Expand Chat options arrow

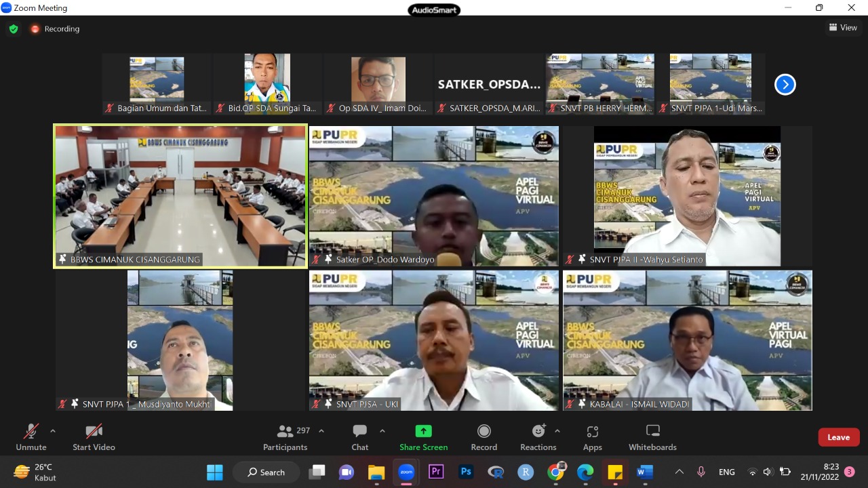click(382, 431)
